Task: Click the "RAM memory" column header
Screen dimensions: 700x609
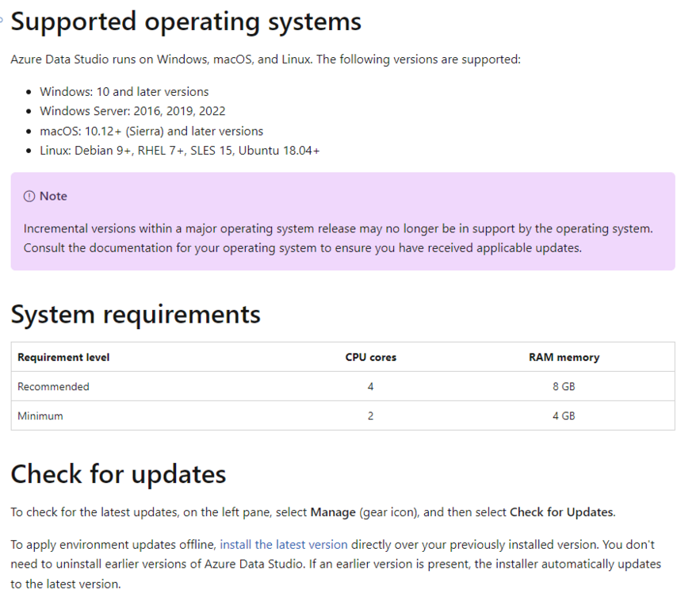Action: [564, 358]
